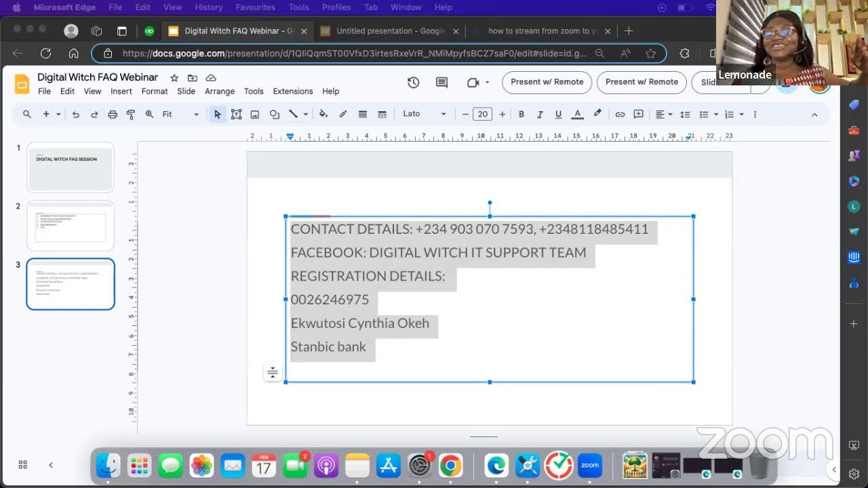Screen dimensions: 868x488
Task: Toggle bold formatting
Action: click(x=521, y=115)
